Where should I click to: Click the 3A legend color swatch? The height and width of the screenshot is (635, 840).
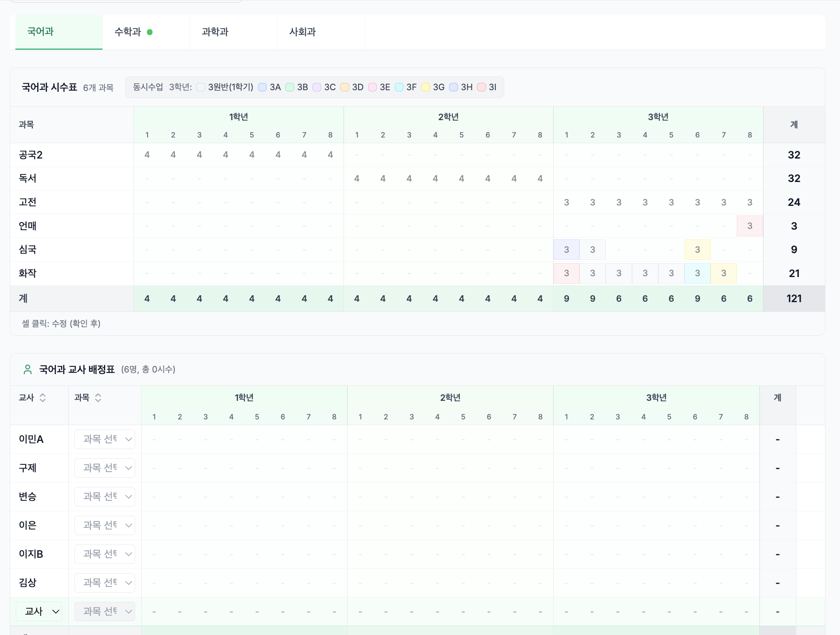262,87
